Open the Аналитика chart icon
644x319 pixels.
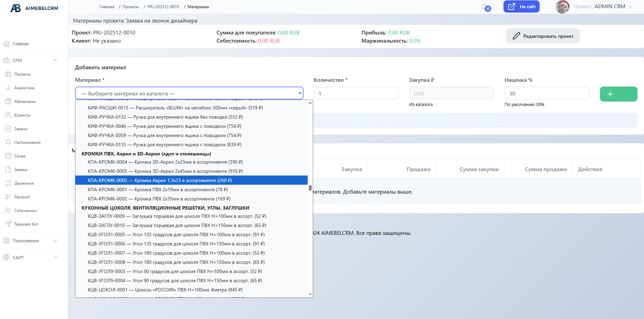click(x=8, y=88)
